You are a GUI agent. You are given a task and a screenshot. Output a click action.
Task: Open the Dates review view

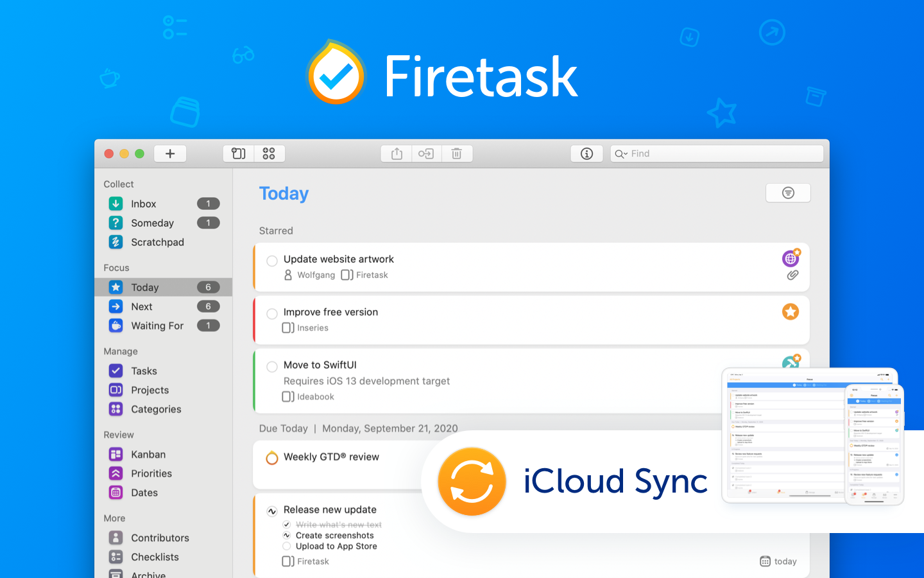point(164,493)
